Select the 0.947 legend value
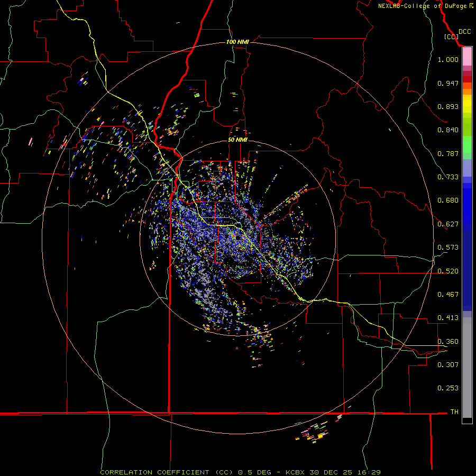The width and height of the screenshot is (476, 476). click(448, 83)
